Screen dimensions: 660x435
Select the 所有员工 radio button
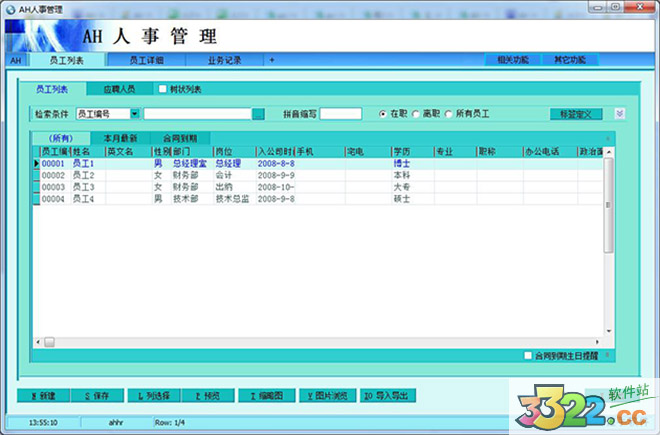click(x=448, y=114)
